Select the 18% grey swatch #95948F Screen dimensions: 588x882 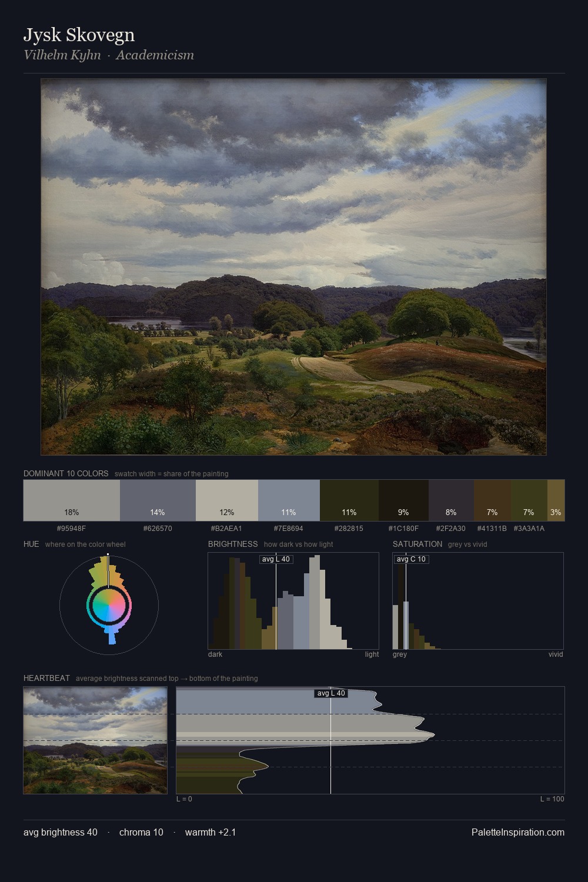72,500
